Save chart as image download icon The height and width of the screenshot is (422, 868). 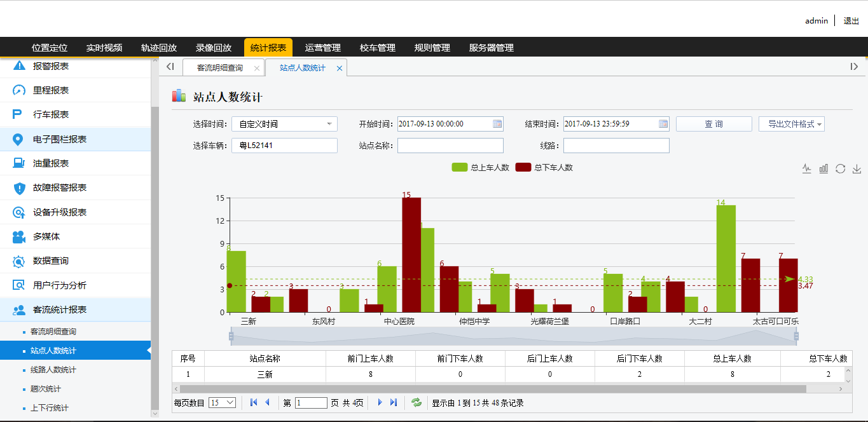coord(857,168)
